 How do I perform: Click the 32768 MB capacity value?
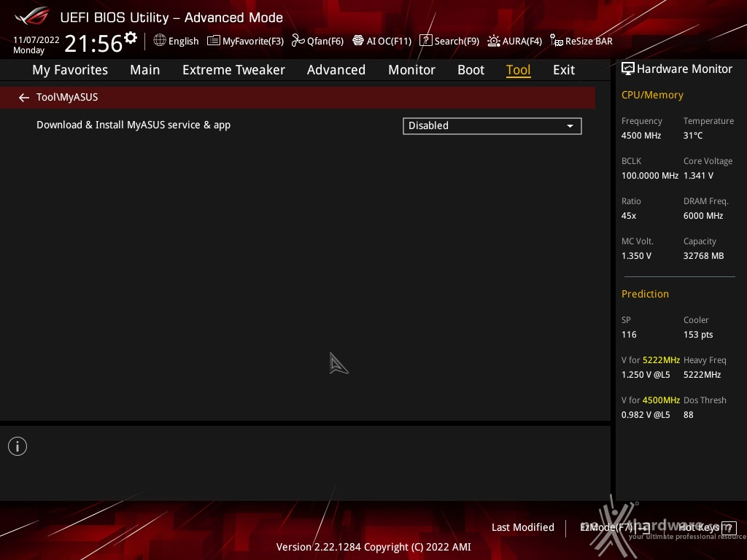pyautogui.click(x=704, y=256)
